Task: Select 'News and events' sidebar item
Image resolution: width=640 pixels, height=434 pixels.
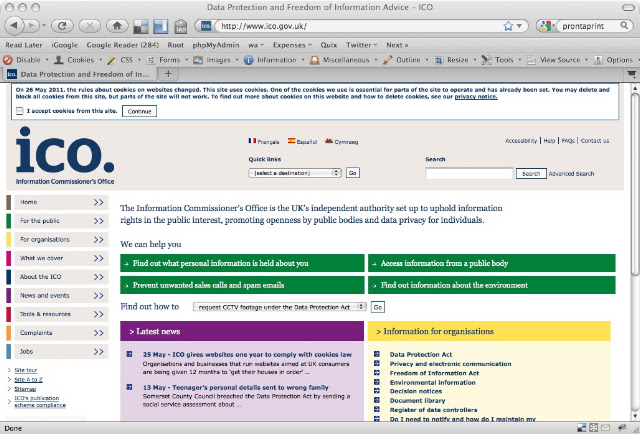Action: [x=61, y=296]
